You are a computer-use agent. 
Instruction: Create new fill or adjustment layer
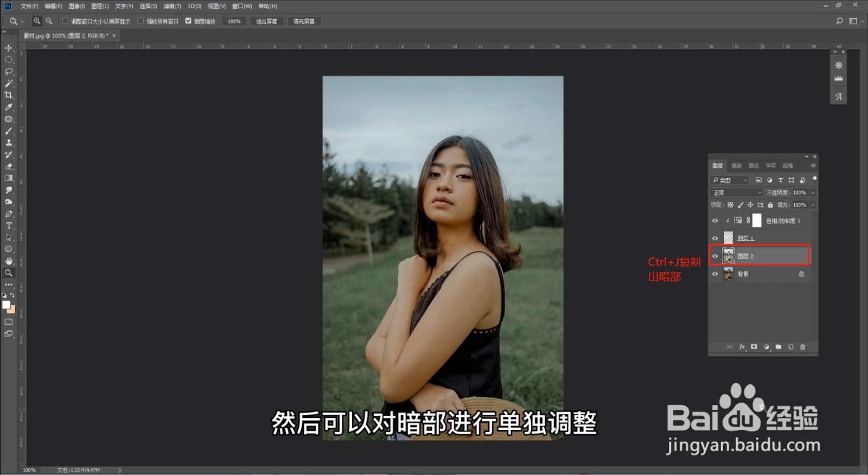[x=767, y=347]
